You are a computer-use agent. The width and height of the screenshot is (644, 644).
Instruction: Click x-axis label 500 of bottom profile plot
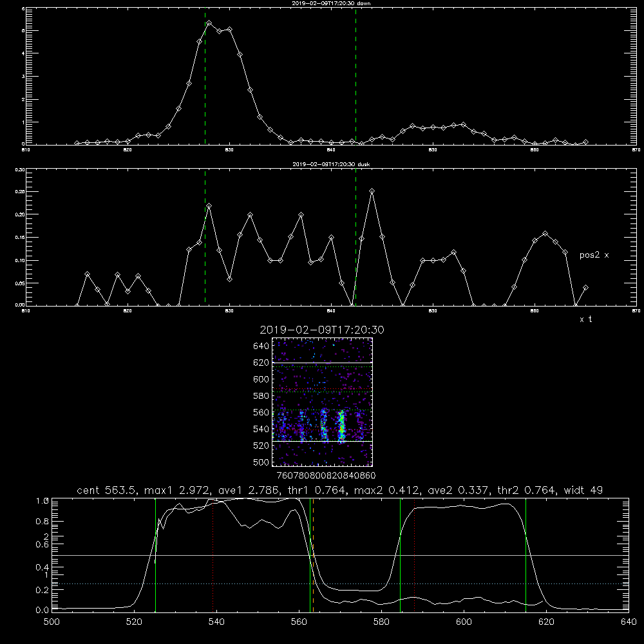(x=52, y=622)
